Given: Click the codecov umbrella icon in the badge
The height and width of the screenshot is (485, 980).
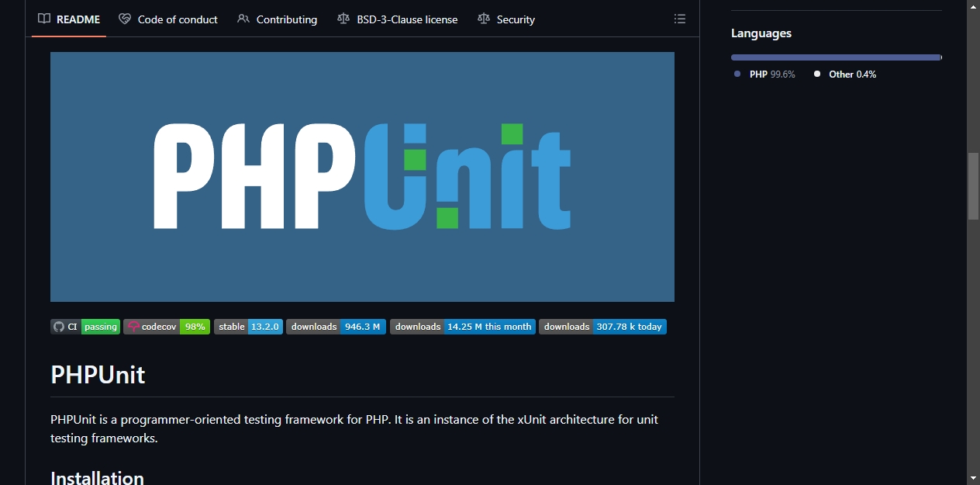Looking at the screenshot, I should 133,327.
